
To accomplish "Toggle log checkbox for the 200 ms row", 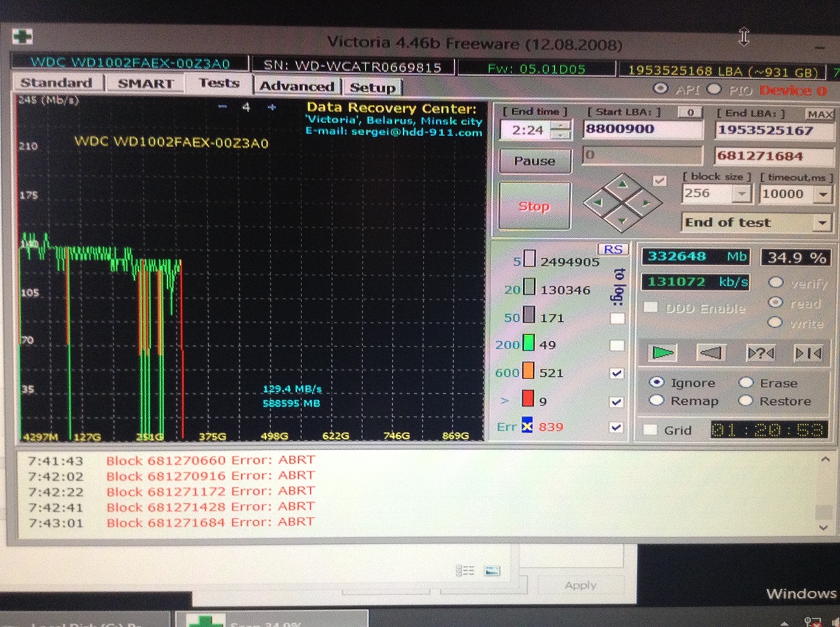I will [617, 345].
